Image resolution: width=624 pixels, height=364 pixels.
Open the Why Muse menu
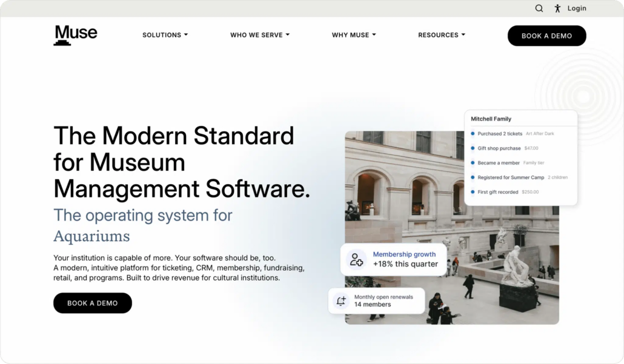click(354, 35)
